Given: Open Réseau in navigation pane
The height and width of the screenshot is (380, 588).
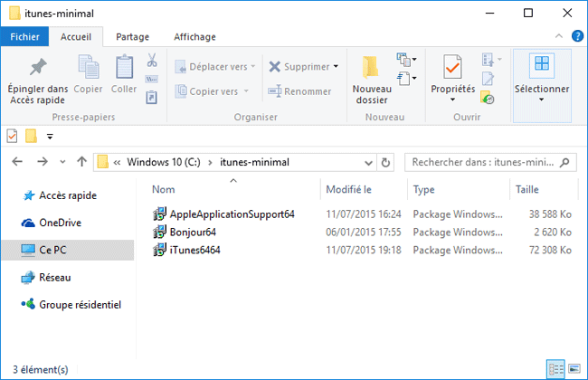Looking at the screenshot, I should tap(55, 277).
